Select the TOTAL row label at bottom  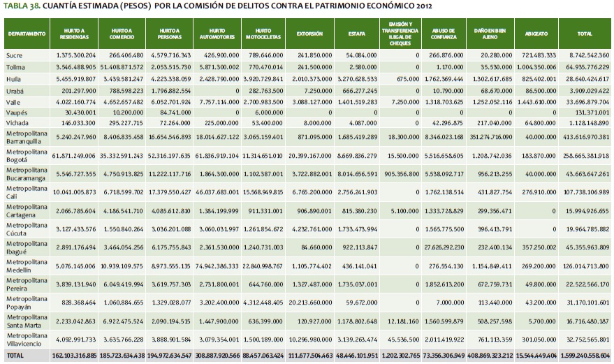[x=15, y=356]
